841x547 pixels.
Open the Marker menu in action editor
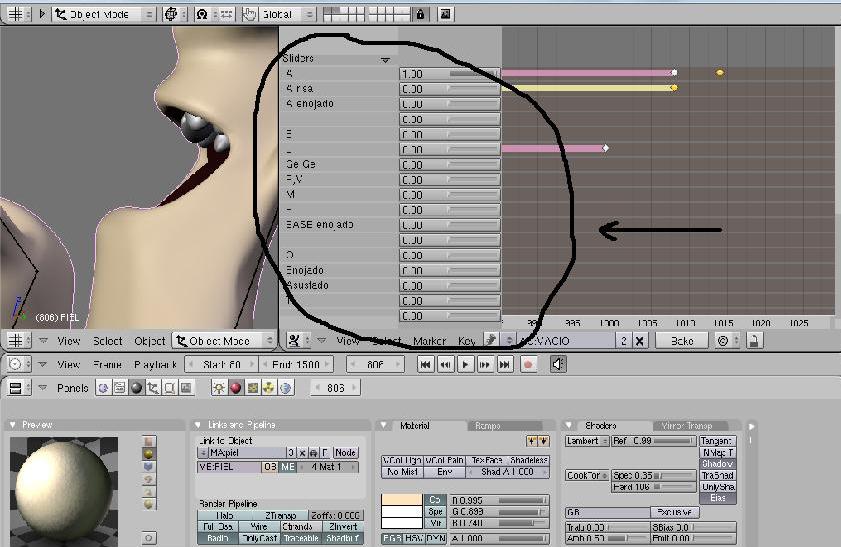tap(429, 341)
